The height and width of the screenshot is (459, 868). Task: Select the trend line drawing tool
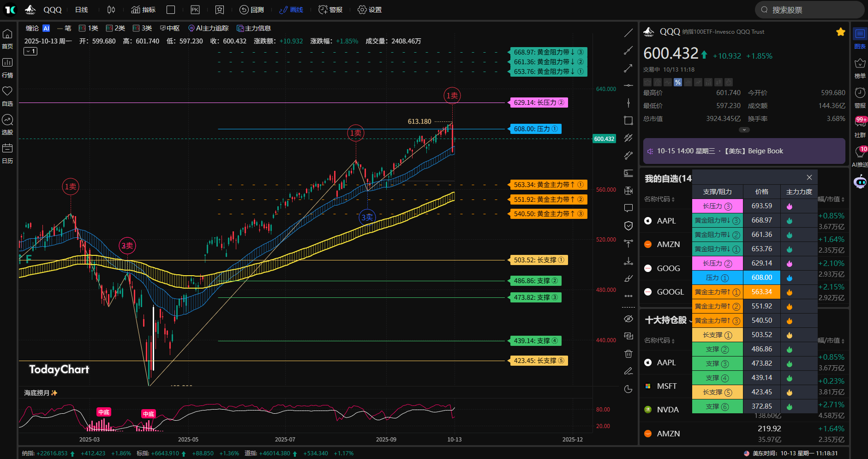(629, 33)
